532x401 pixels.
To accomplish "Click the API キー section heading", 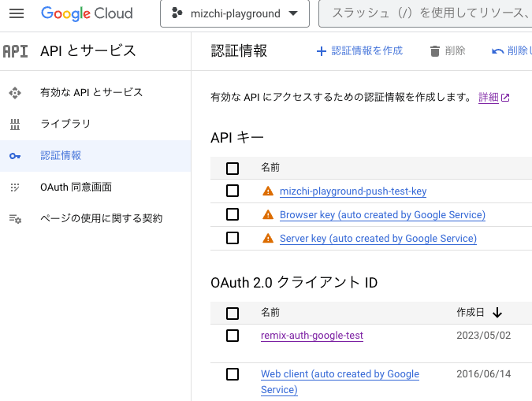I will [x=237, y=138].
